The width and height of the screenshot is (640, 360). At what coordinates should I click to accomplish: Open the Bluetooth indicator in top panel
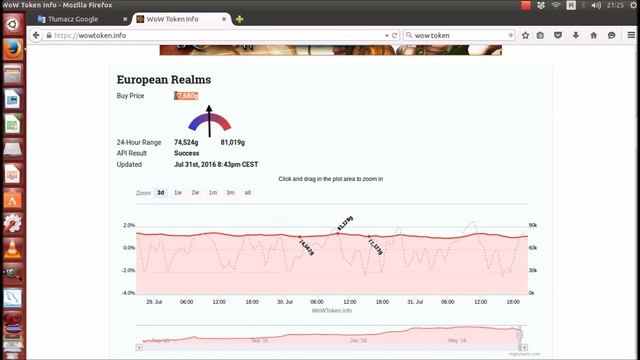tap(584, 5)
